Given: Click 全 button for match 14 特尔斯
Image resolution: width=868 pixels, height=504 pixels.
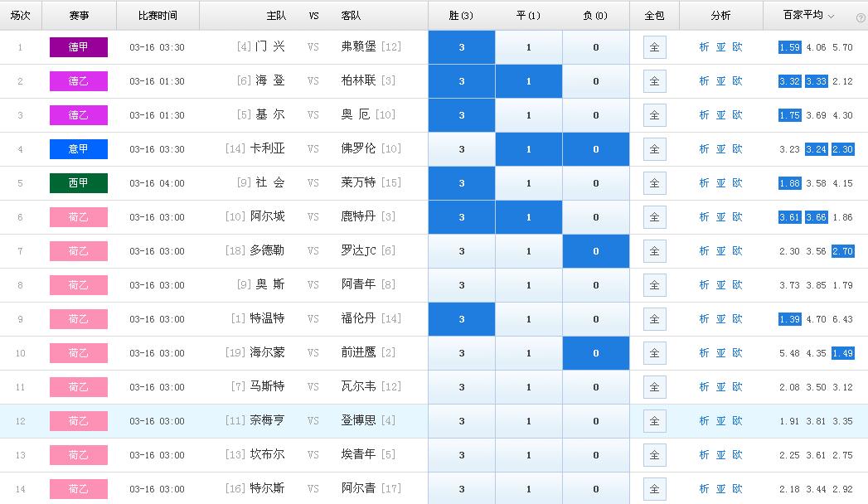Looking at the screenshot, I should (654, 489).
